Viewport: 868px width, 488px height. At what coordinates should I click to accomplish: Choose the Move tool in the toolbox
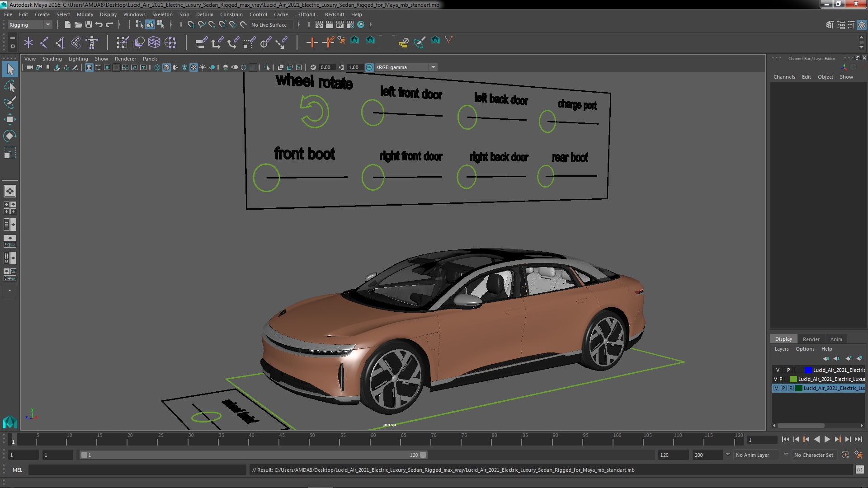(x=10, y=119)
